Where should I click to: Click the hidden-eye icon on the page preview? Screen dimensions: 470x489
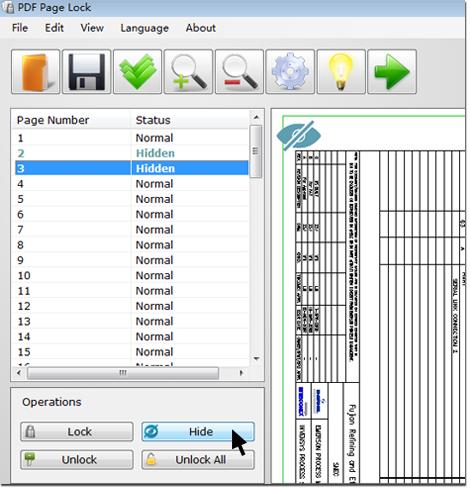[x=299, y=135]
